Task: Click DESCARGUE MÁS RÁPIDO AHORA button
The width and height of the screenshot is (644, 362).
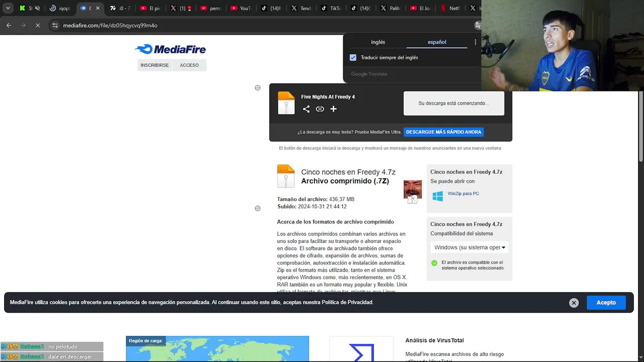Action: click(x=444, y=132)
